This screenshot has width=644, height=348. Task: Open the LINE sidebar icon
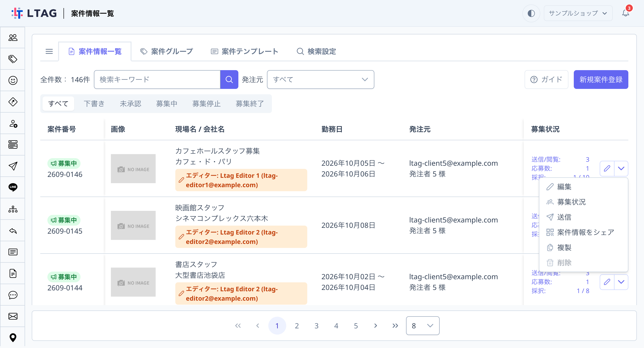[x=13, y=187]
